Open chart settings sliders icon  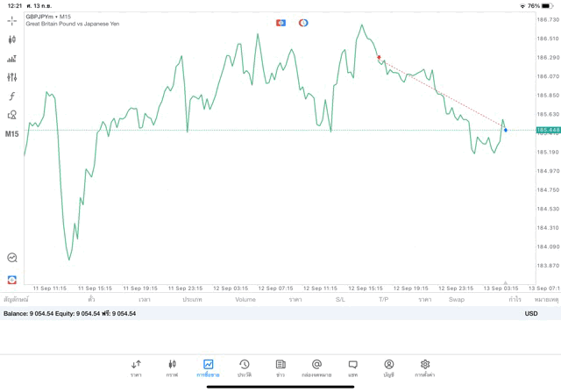click(12, 77)
